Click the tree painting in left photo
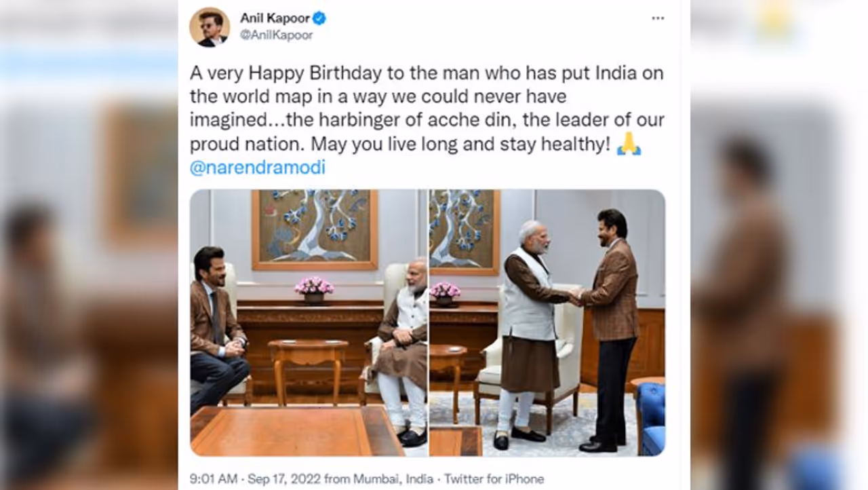Image resolution: width=868 pixels, height=490 pixels. 315,229
